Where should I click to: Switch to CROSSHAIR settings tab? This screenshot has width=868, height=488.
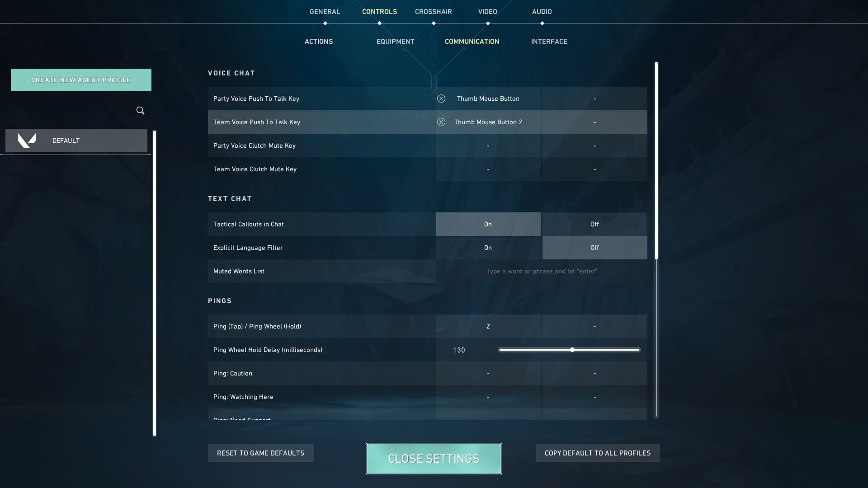434,11
